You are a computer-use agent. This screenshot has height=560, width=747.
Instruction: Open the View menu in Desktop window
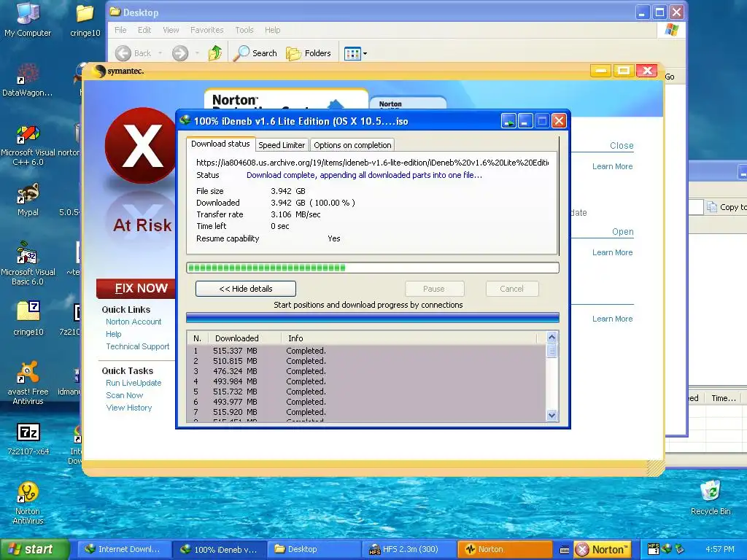pos(171,30)
